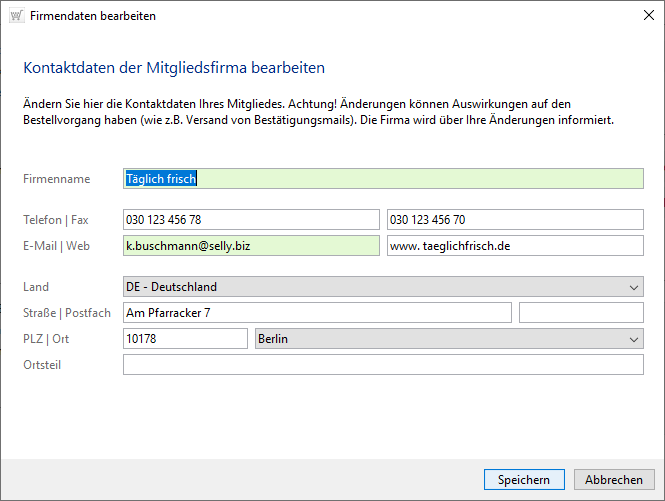Click the Straße field with Am Pfarracker 7
Image resolution: width=665 pixels, height=501 pixels.
(x=317, y=313)
